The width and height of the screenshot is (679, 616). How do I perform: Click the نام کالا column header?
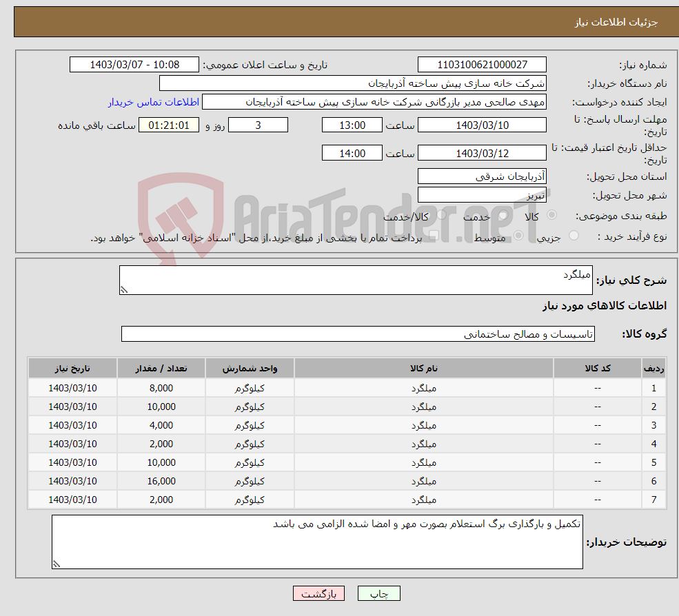(424, 369)
